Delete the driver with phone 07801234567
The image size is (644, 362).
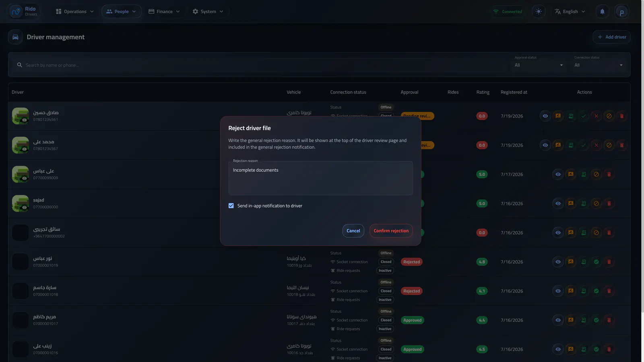622,145
